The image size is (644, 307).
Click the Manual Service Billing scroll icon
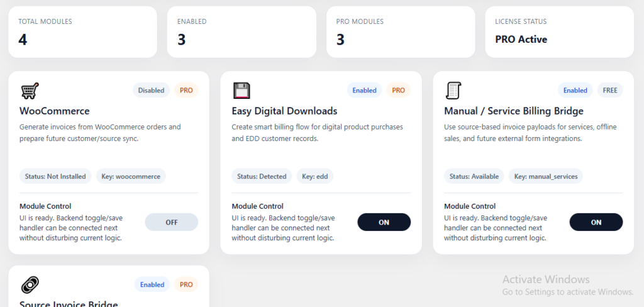[x=453, y=91]
